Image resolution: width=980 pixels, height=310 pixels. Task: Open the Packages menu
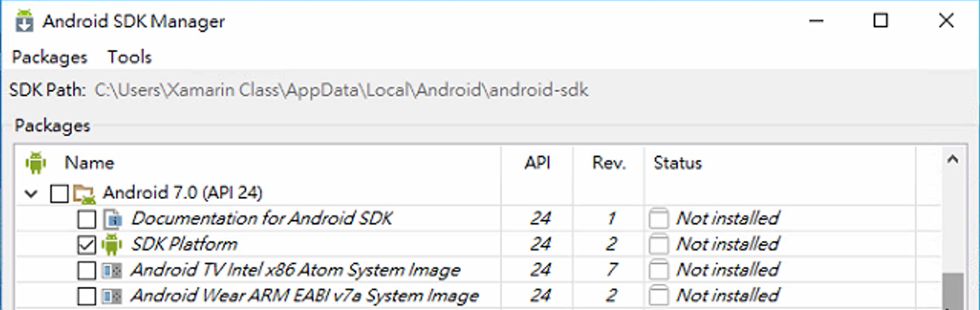click(50, 57)
